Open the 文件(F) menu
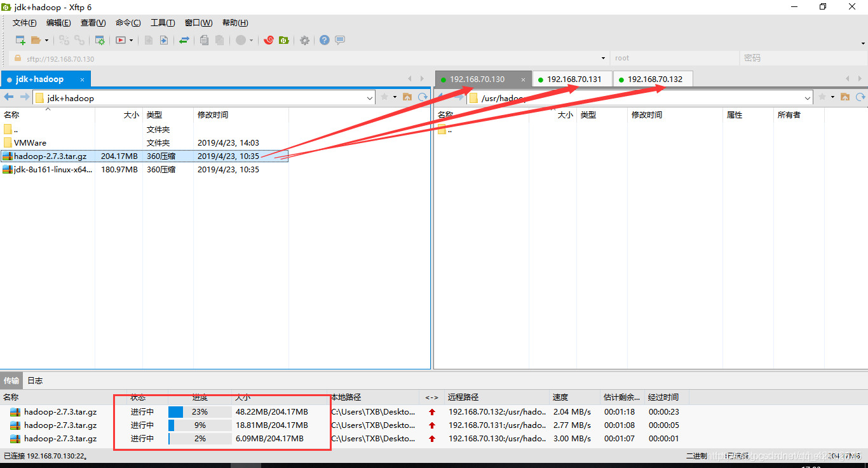This screenshot has width=868, height=468. [x=24, y=23]
